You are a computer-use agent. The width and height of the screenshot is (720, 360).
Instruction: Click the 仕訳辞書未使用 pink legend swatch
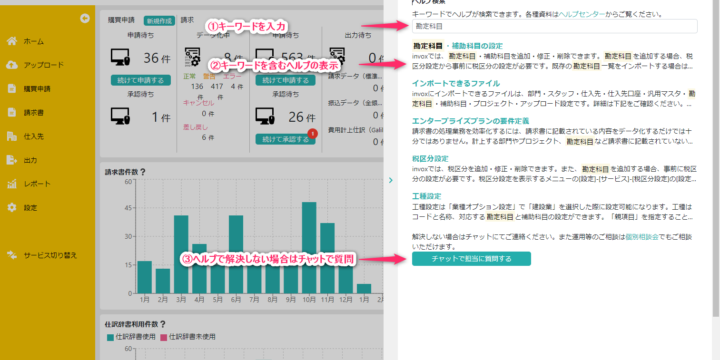tap(164, 338)
